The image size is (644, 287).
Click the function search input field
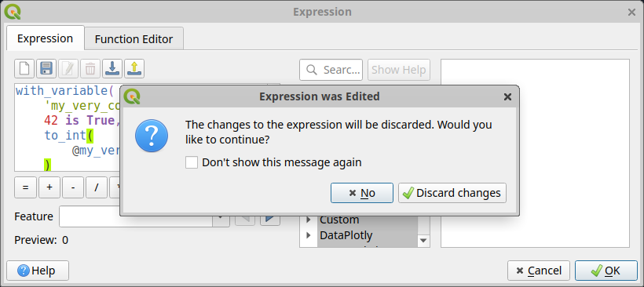click(331, 70)
